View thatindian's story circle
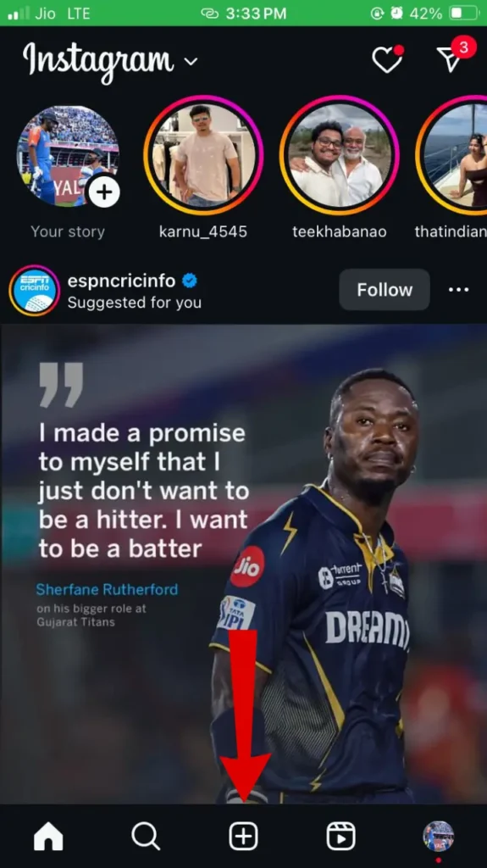487x868 pixels. click(451, 156)
